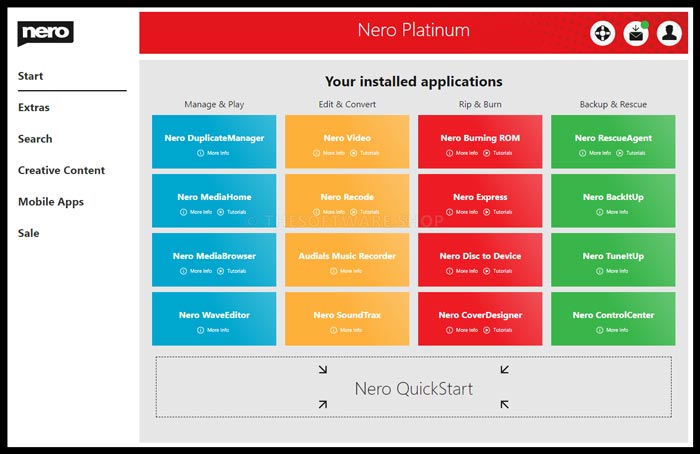Open Nero Disc to Device tile

(480, 259)
